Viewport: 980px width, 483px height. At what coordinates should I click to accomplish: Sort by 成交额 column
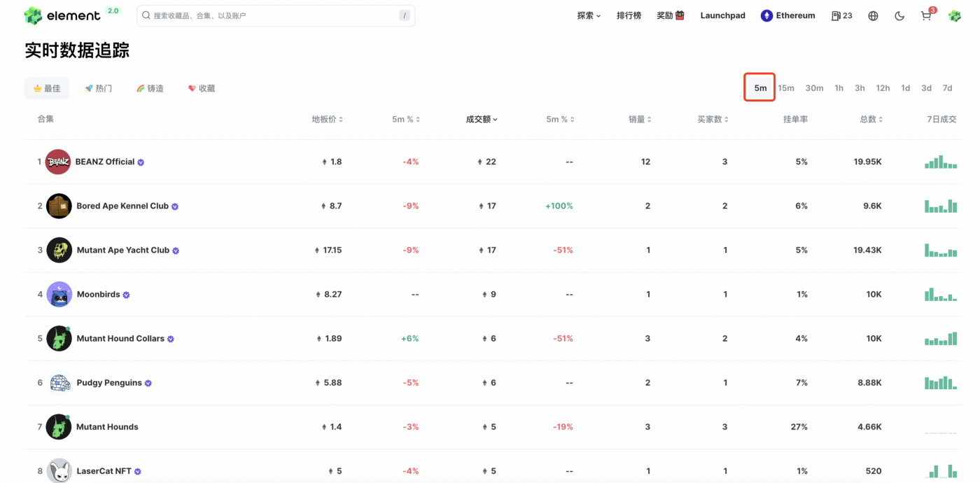point(482,120)
